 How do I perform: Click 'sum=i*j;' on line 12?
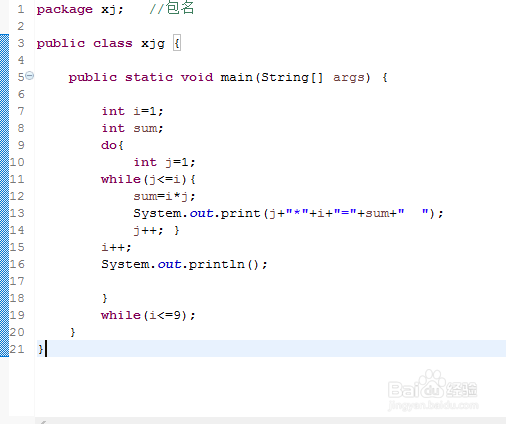click(164, 196)
